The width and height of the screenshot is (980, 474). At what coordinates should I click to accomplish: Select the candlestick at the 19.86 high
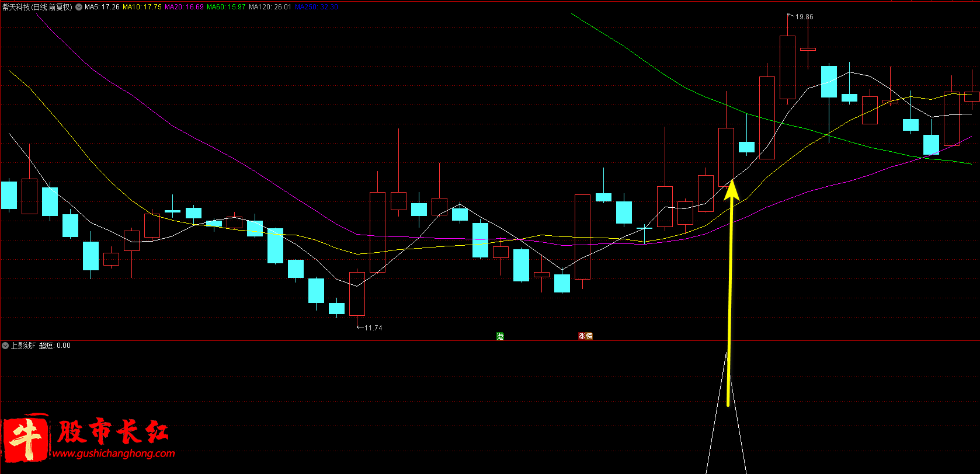coord(787,67)
